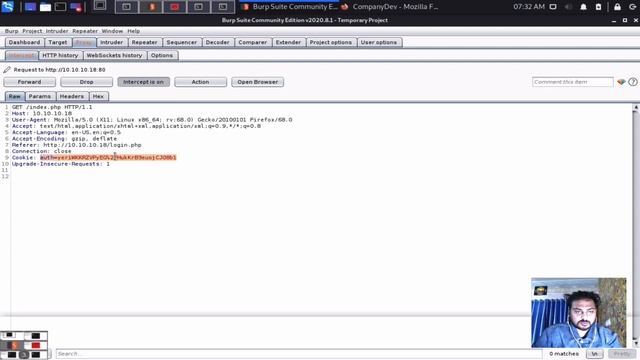
Task: Click the Comment this item field
Action: [x=572, y=82]
